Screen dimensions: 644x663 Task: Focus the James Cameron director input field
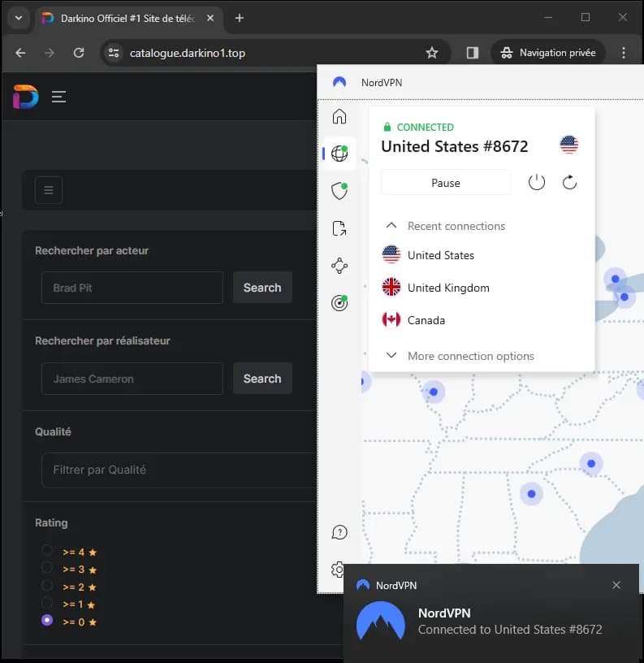pos(132,379)
